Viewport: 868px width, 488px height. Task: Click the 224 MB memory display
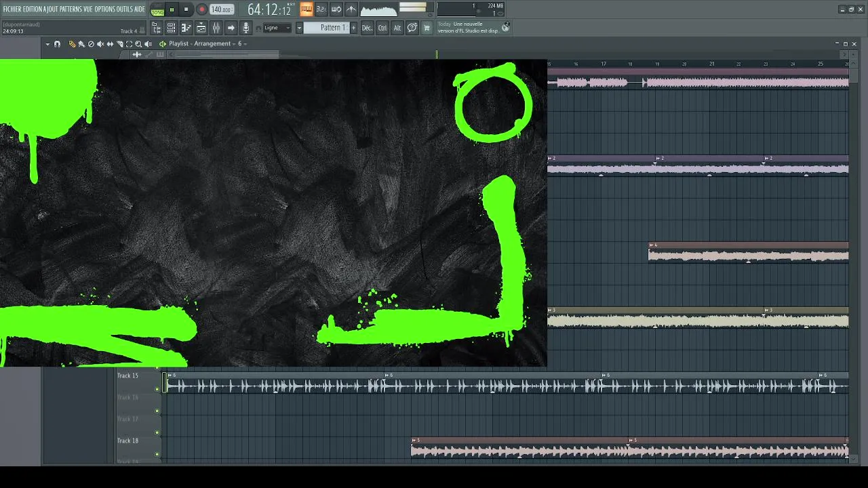495,6
